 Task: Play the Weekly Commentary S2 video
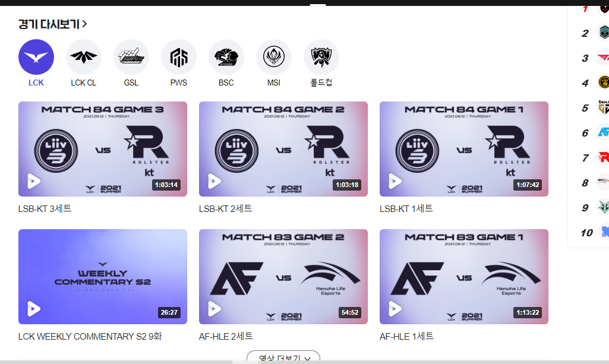(x=34, y=309)
